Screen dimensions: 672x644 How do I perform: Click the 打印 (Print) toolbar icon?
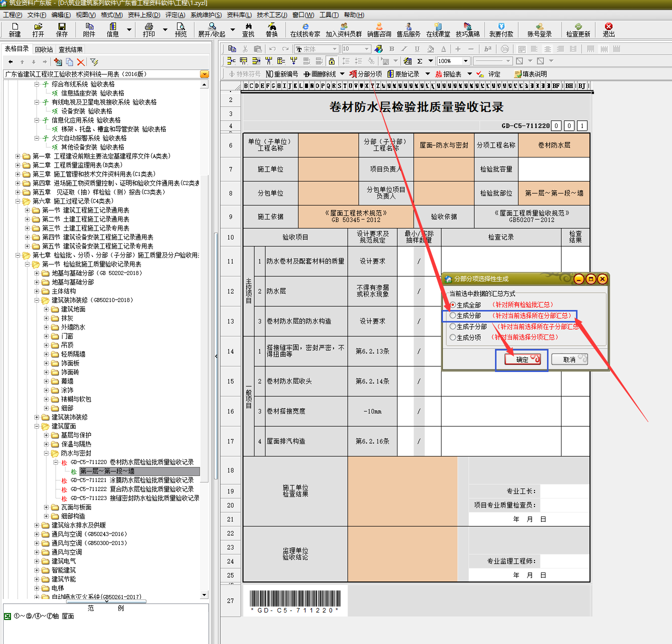(149, 30)
